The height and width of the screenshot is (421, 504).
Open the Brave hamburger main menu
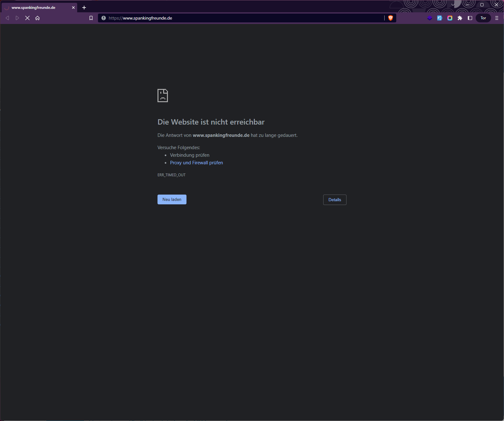[497, 18]
